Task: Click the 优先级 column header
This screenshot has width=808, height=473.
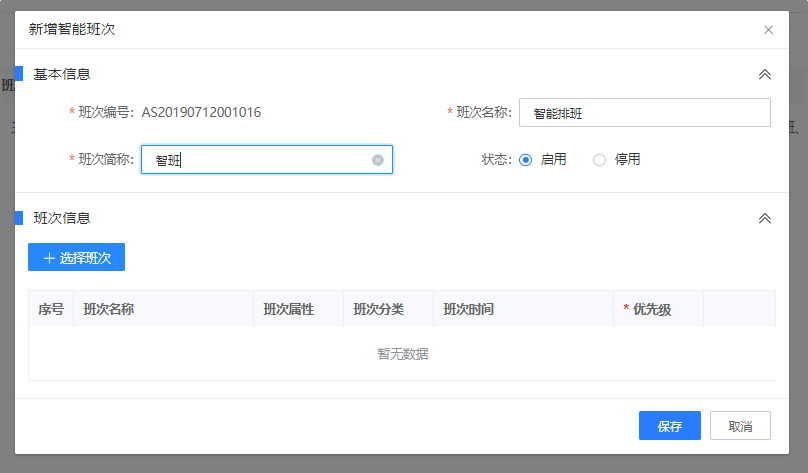Action: [x=652, y=309]
